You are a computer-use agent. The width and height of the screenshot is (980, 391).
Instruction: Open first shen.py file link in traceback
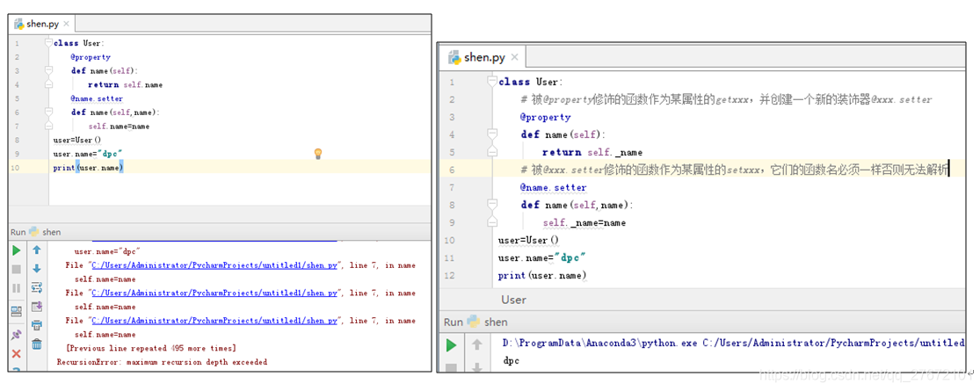point(214,265)
